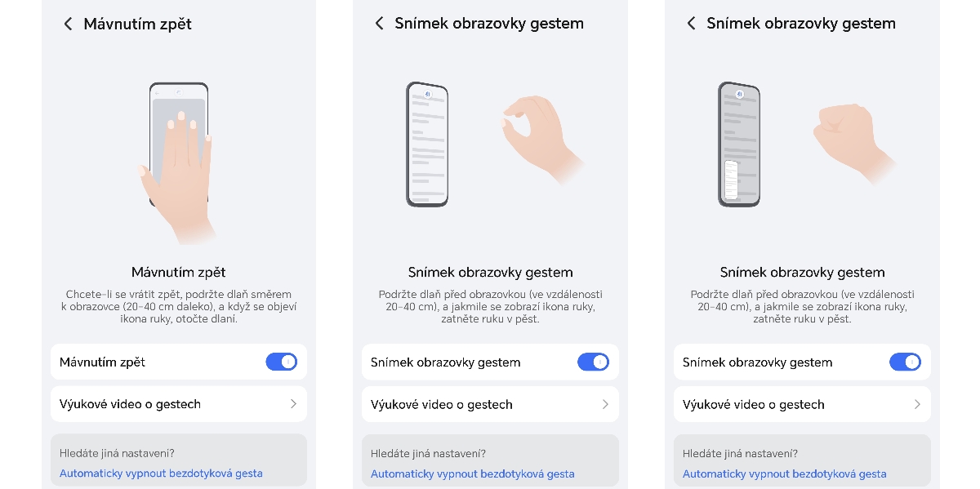This screenshot has height=489, width=980.
Task: Open Automaticky vypnout bezdotyková gesta link on open-hand screen
Action: [472, 473]
